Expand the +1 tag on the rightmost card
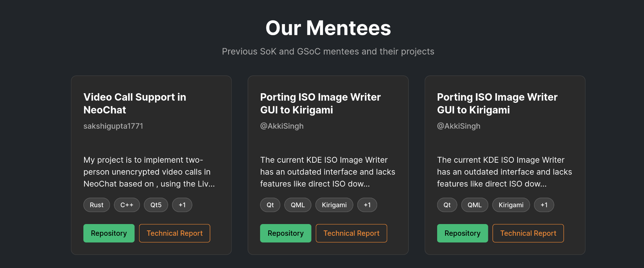644x268 pixels. click(x=544, y=205)
